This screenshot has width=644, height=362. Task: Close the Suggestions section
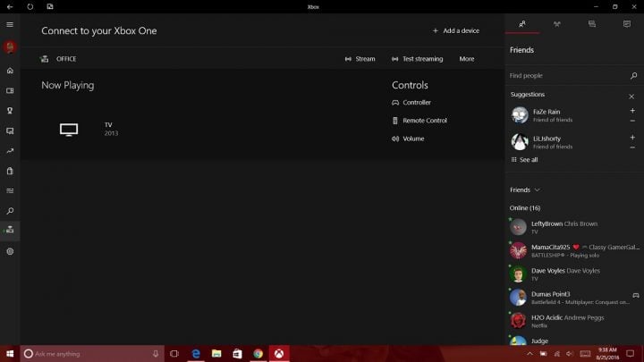click(x=631, y=97)
